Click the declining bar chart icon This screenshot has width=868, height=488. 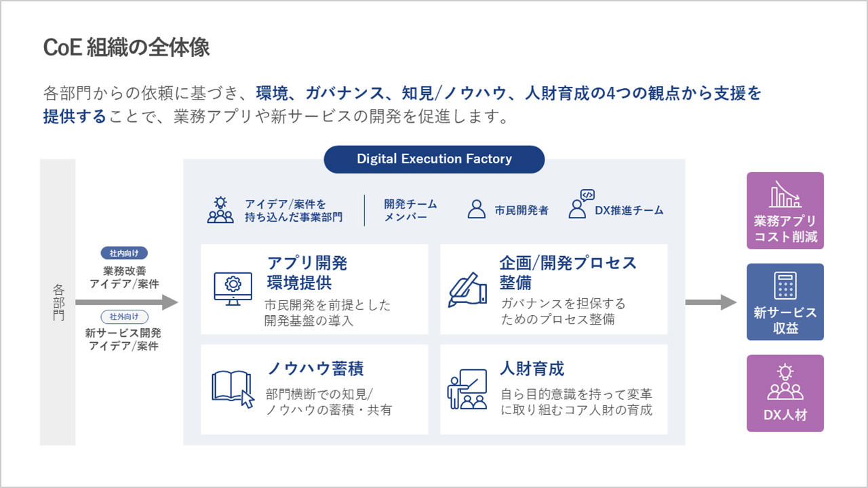pyautogui.click(x=785, y=195)
